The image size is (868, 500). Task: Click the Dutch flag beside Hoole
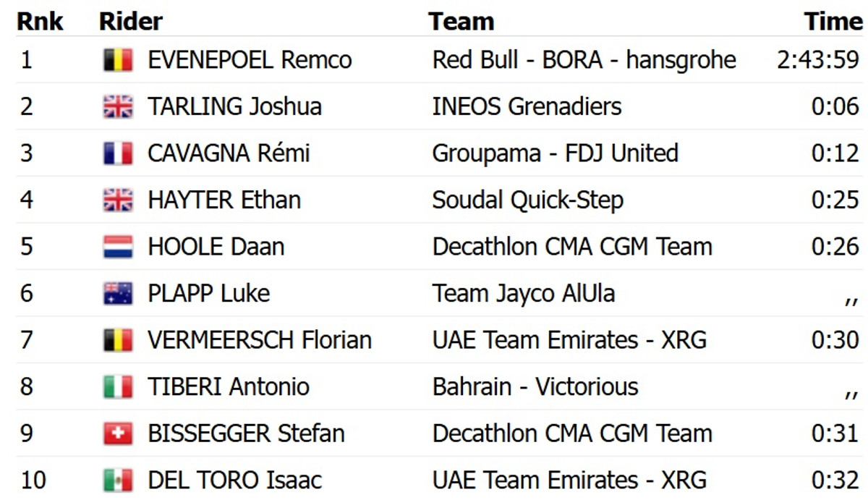click(x=118, y=247)
